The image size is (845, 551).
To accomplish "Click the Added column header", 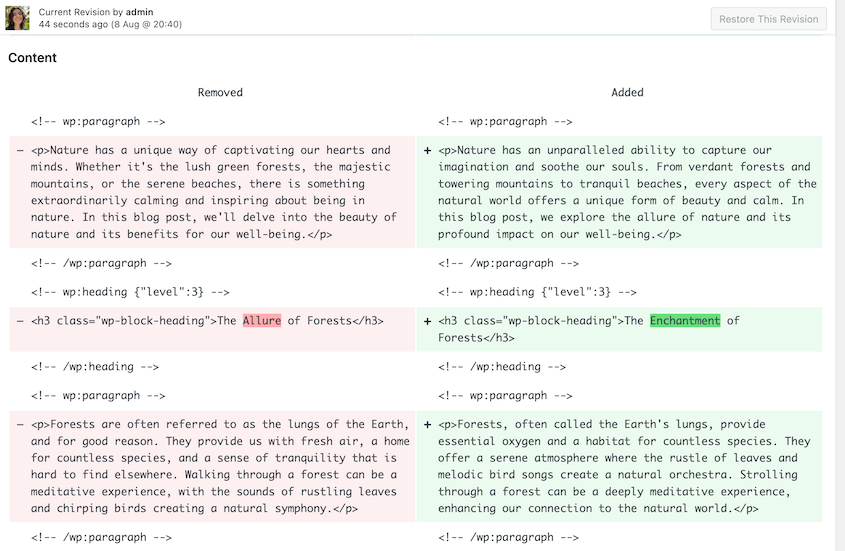I will click(627, 92).
